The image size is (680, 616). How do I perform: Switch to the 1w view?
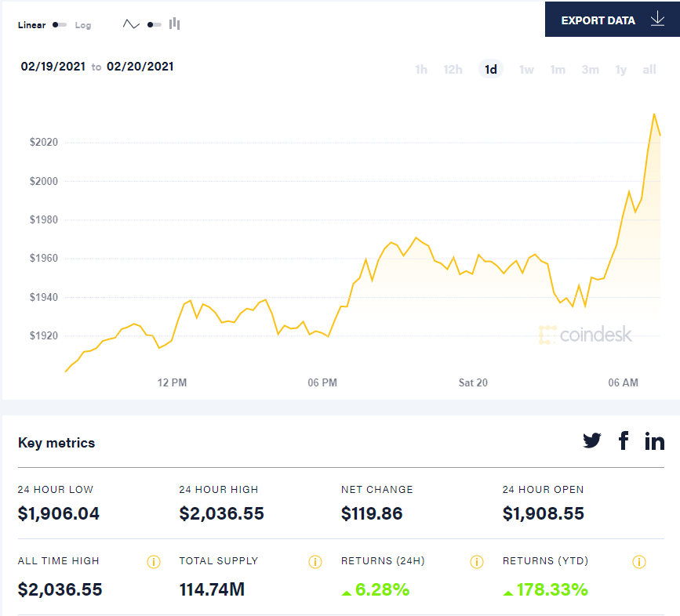coord(526,69)
